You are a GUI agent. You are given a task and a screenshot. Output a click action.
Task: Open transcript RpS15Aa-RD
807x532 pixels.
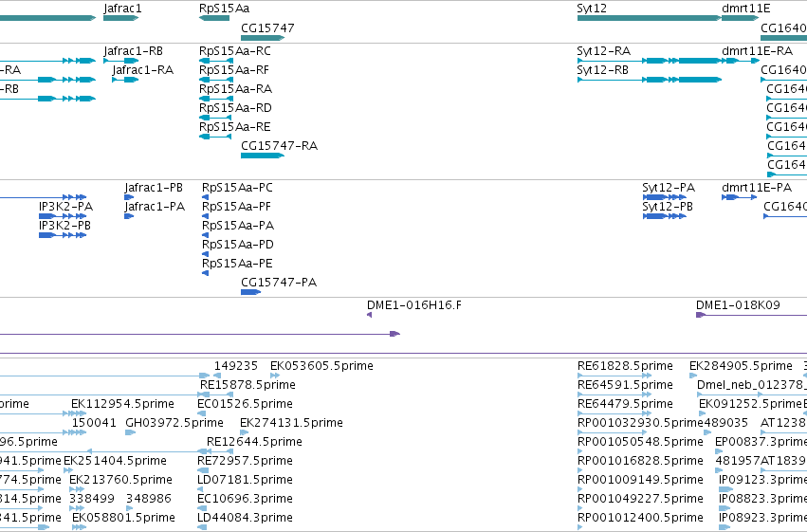pyautogui.click(x=235, y=108)
